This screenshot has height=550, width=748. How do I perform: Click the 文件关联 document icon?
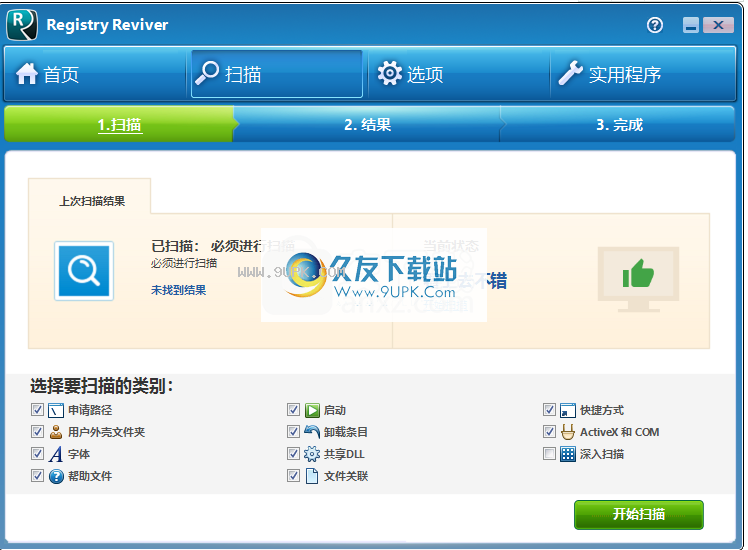[312, 476]
